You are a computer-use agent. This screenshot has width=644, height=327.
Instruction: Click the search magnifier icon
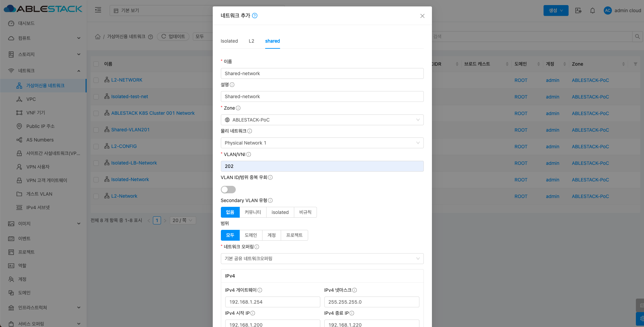pyautogui.click(x=637, y=37)
